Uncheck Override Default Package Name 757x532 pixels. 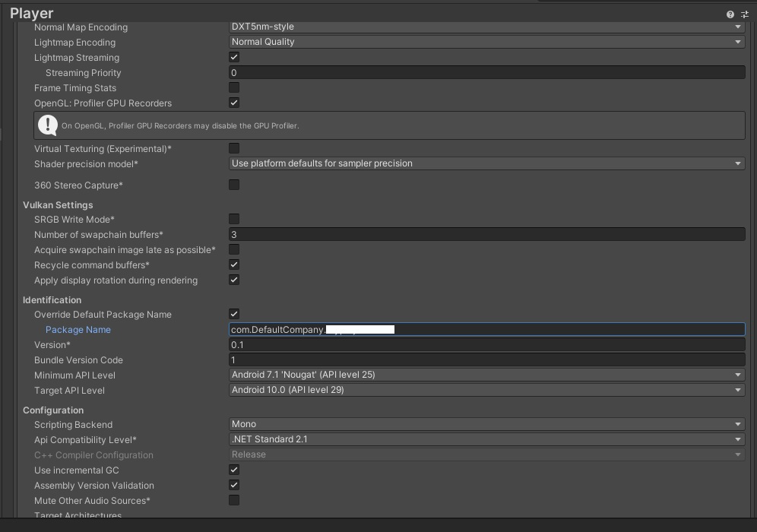(234, 314)
